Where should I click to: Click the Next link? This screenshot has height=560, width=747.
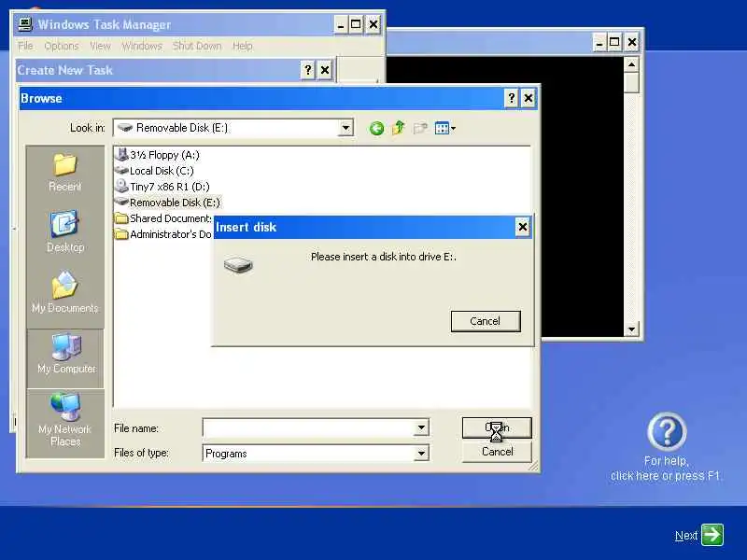click(x=686, y=536)
